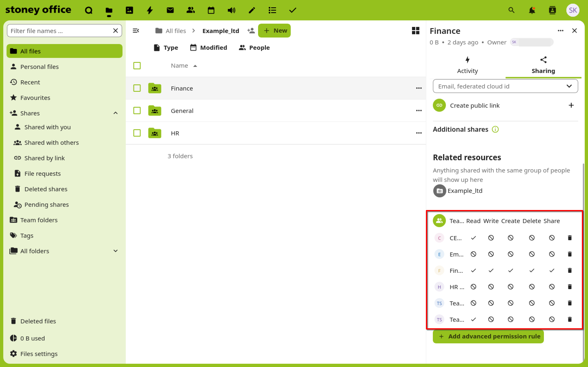Select the Finance folder checkbox
The width and height of the screenshot is (588, 367).
pyautogui.click(x=137, y=88)
